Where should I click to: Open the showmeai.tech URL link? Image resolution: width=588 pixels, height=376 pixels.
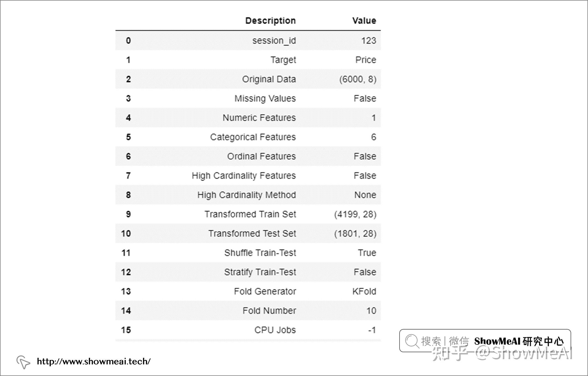tap(94, 362)
